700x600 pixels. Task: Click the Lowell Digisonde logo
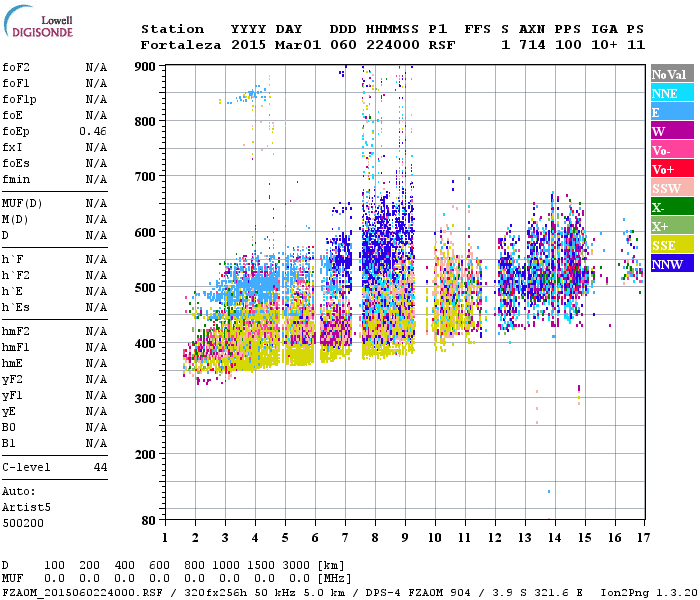[x=38, y=21]
